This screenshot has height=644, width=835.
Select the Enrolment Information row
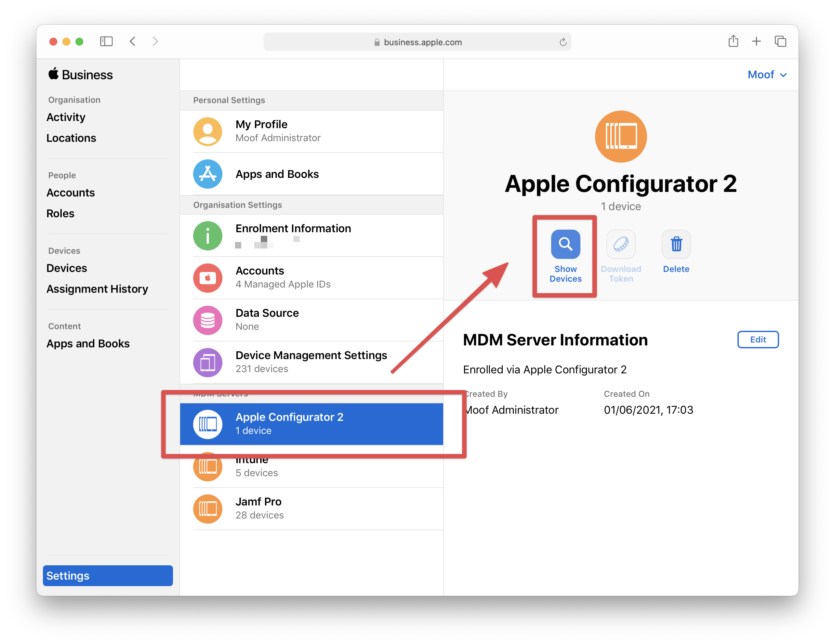coord(311,235)
